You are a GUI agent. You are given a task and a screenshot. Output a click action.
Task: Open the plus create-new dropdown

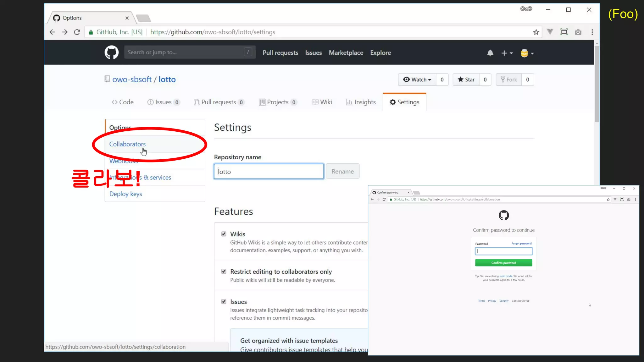(x=507, y=53)
